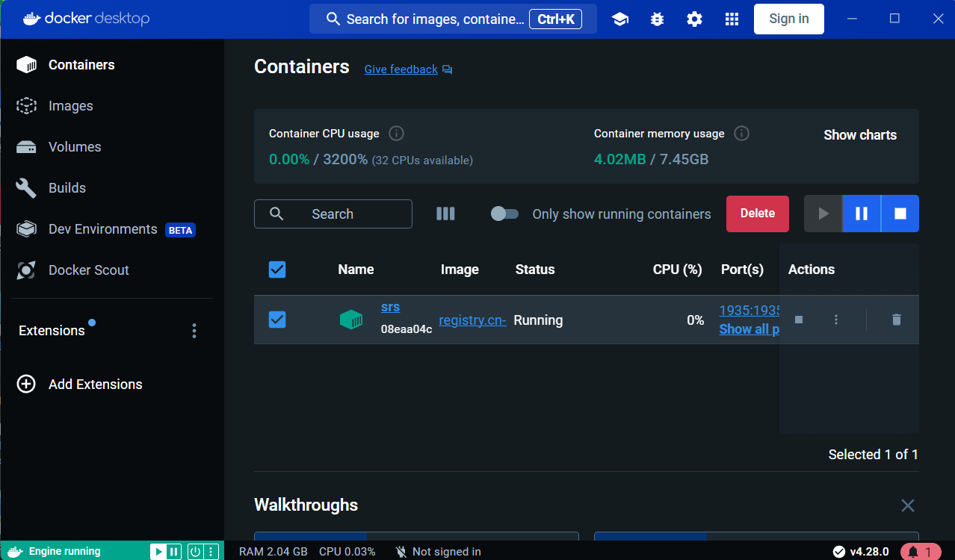
Task: Click the Selected 1 of 1 text
Action: click(x=874, y=455)
